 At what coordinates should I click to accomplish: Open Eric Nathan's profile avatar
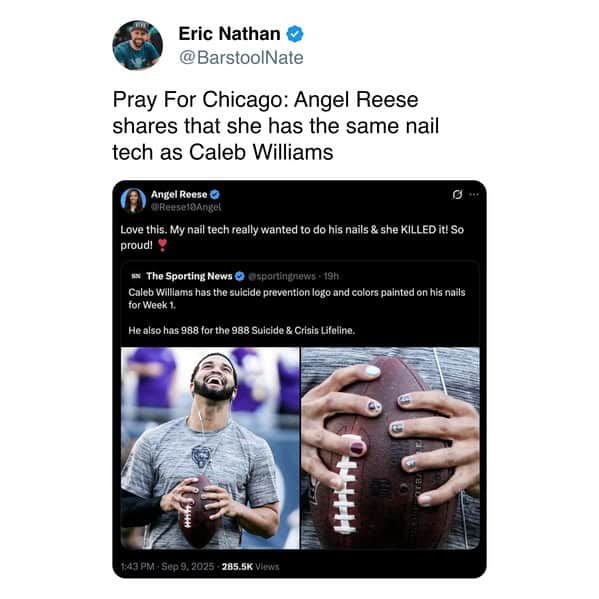pyautogui.click(x=138, y=45)
